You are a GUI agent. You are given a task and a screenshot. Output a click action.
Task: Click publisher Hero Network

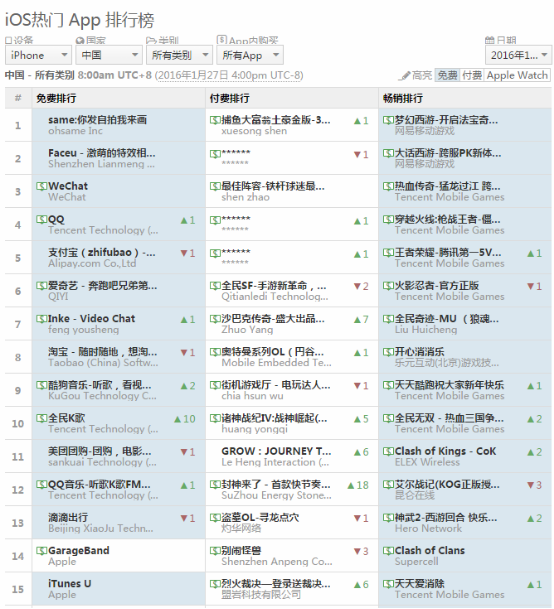pos(428,529)
